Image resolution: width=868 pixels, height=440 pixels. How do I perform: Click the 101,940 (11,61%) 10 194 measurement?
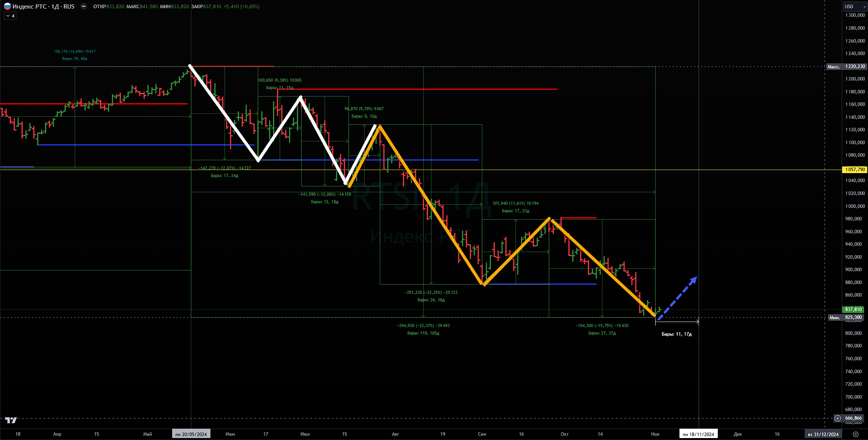point(516,203)
